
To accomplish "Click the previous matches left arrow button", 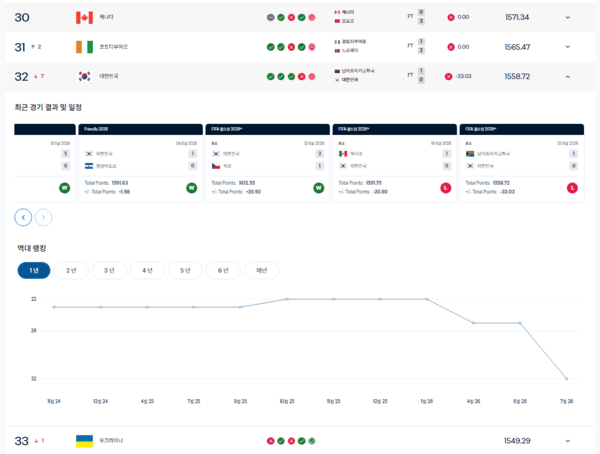I will pos(23,217).
